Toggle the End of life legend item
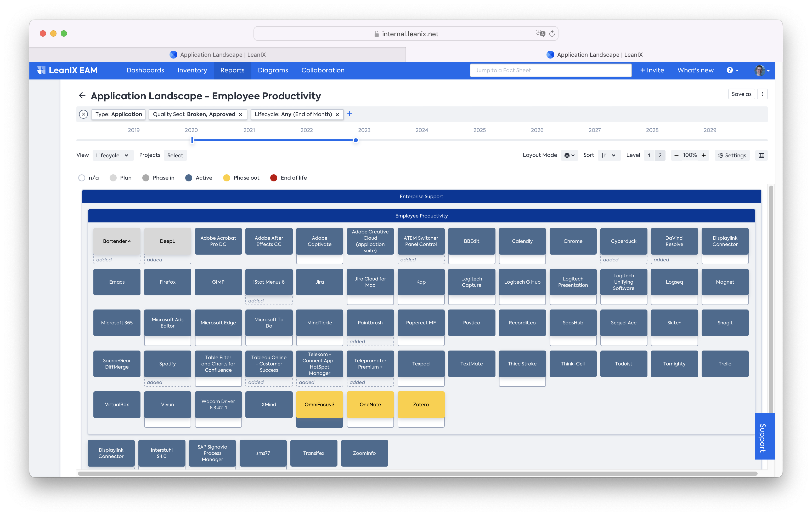The width and height of the screenshot is (812, 516). pyautogui.click(x=289, y=177)
